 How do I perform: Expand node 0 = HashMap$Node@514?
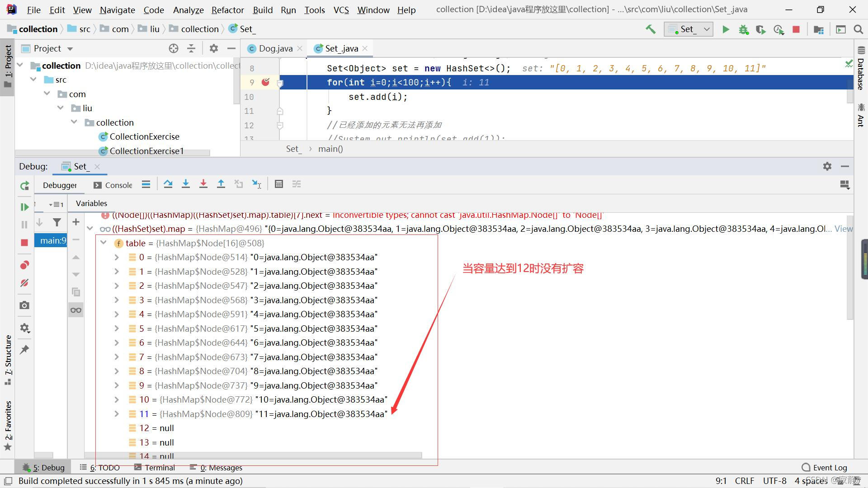[117, 257]
